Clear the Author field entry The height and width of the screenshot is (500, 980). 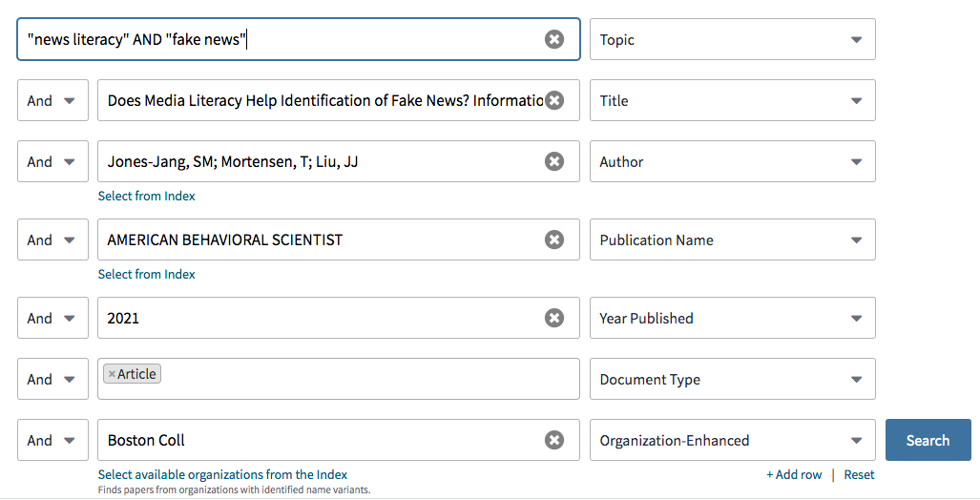(554, 161)
